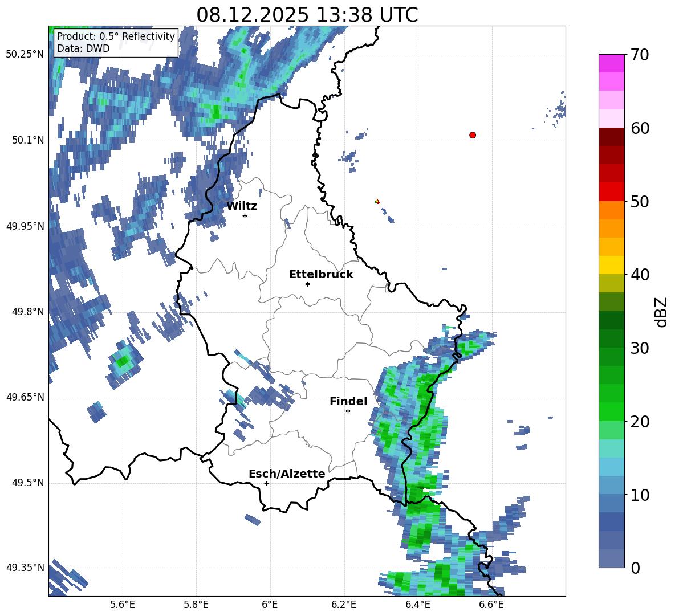Image resolution: width=675 pixels, height=616 pixels.
Task: Click the 6.2°E longitude label
Action: (x=344, y=605)
